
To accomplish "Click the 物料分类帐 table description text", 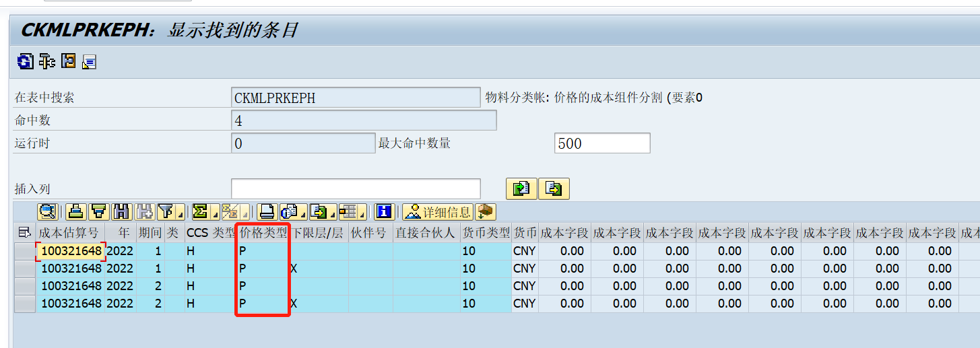I will 593,98.
